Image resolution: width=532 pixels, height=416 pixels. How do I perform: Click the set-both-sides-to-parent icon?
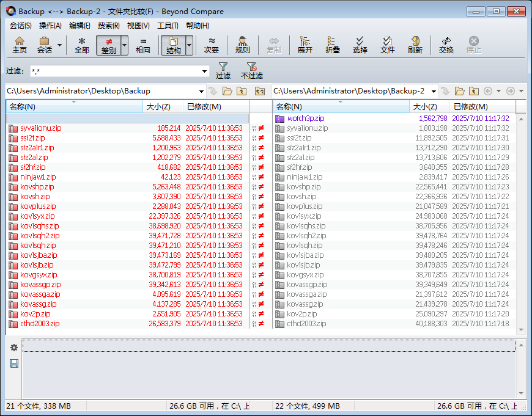pyautogui.click(x=260, y=91)
